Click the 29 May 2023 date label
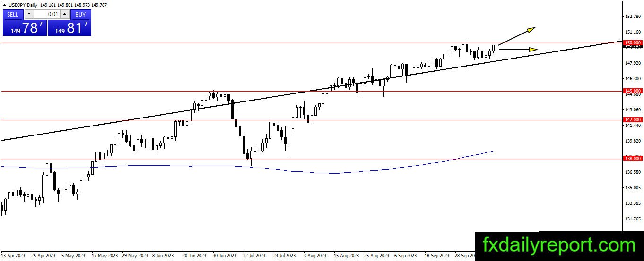This screenshot has height=261, width=644. pos(134,256)
